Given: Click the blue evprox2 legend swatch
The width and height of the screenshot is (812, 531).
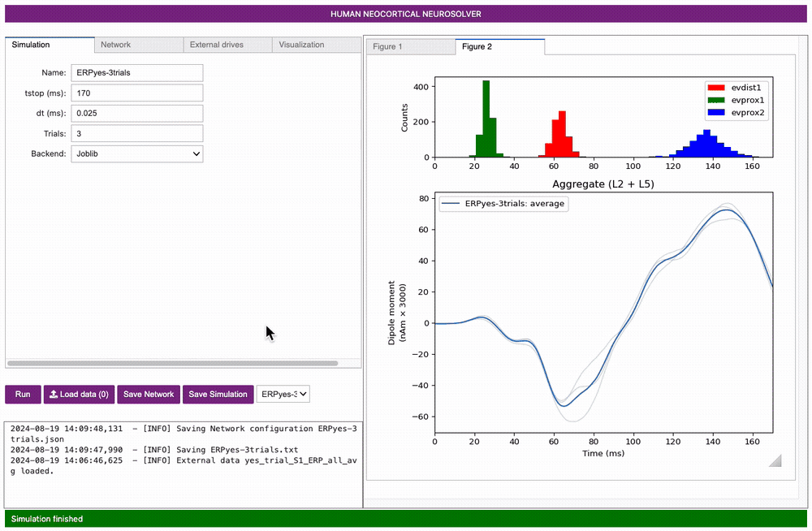Looking at the screenshot, I should point(716,112).
